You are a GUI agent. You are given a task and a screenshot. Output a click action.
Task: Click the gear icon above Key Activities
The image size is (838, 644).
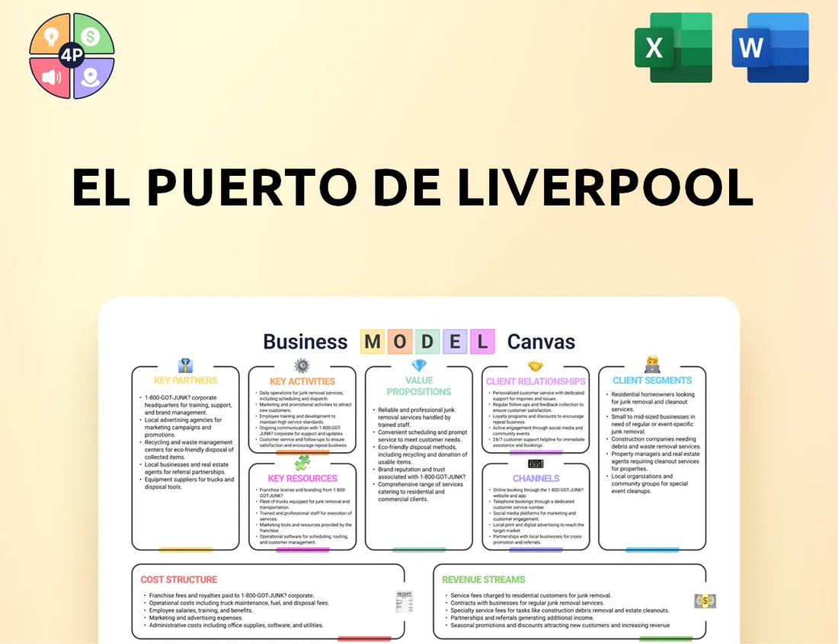(302, 366)
